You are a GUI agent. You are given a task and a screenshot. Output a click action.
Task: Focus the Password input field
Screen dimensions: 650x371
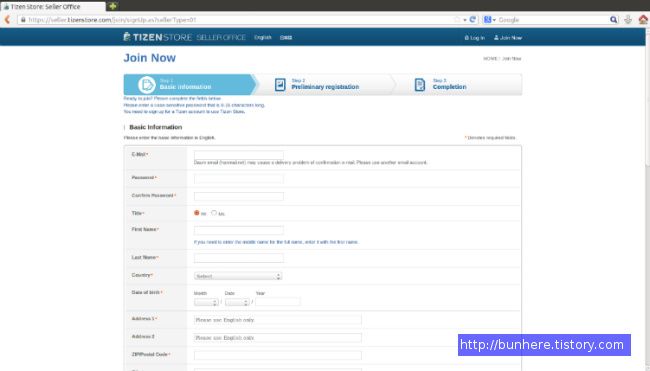pyautogui.click(x=239, y=179)
